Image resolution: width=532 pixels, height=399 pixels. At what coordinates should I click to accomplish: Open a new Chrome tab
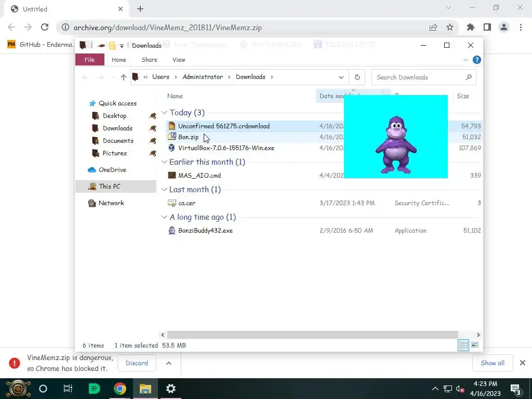tap(140, 9)
